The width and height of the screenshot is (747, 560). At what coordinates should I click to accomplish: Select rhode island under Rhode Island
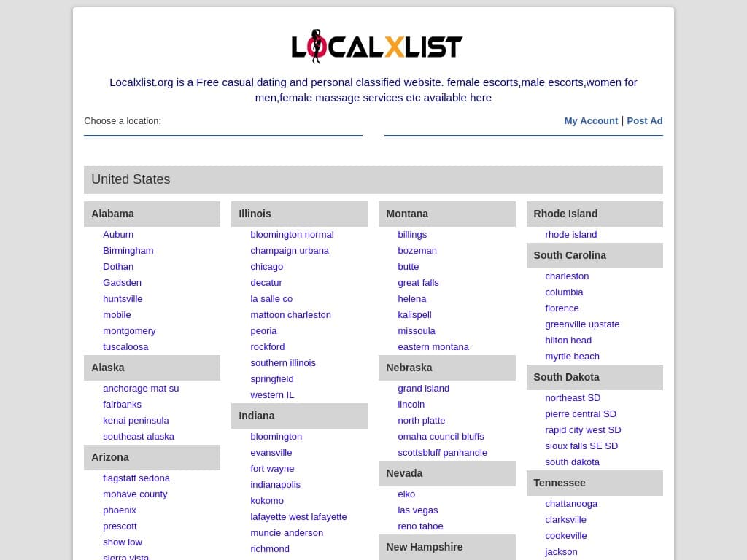[571, 234]
